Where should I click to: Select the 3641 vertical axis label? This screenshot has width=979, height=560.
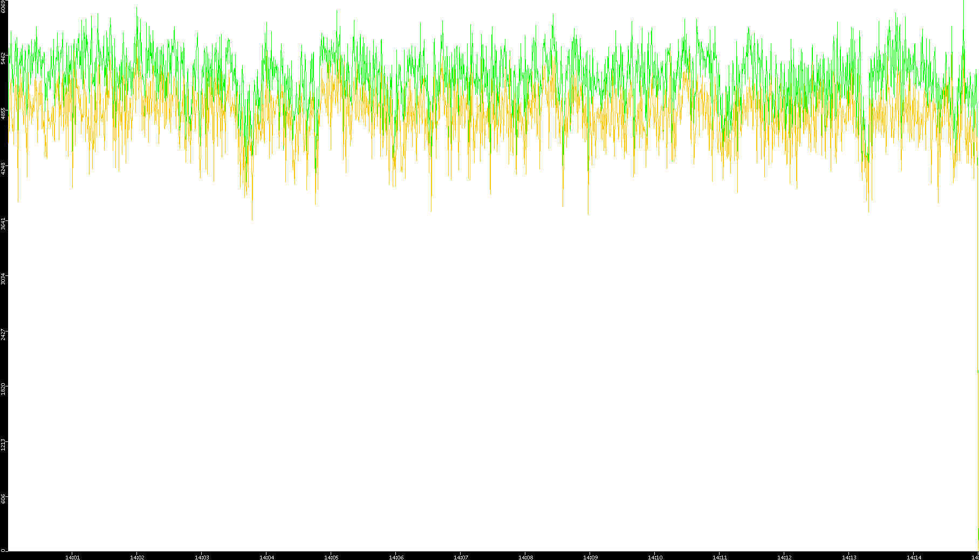4,223
